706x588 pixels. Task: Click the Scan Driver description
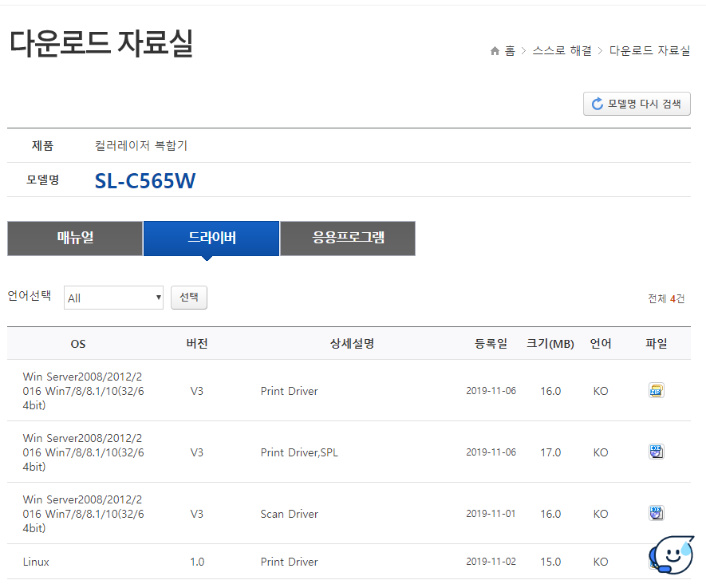(x=289, y=514)
